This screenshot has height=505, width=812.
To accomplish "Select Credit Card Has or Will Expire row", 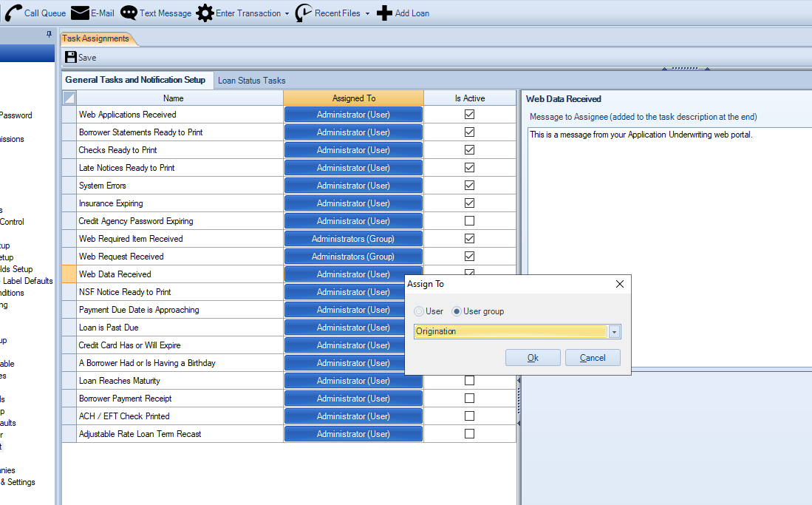I will point(180,345).
